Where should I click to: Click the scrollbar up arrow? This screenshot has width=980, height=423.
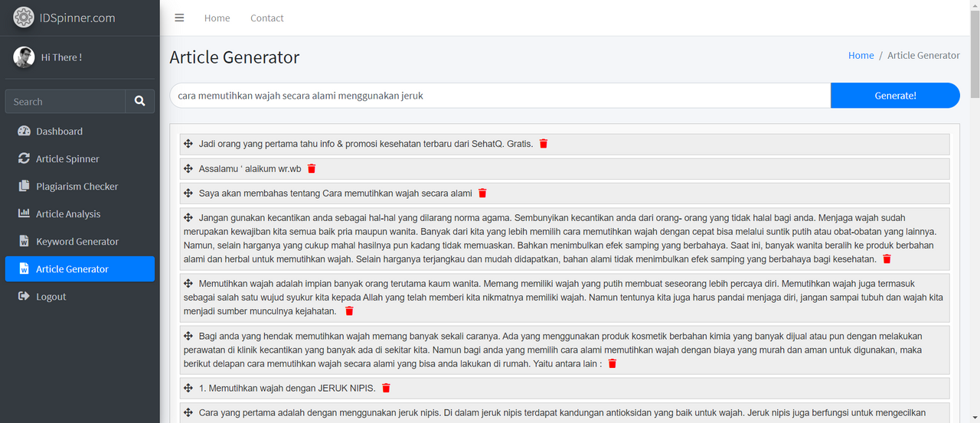(x=974, y=6)
